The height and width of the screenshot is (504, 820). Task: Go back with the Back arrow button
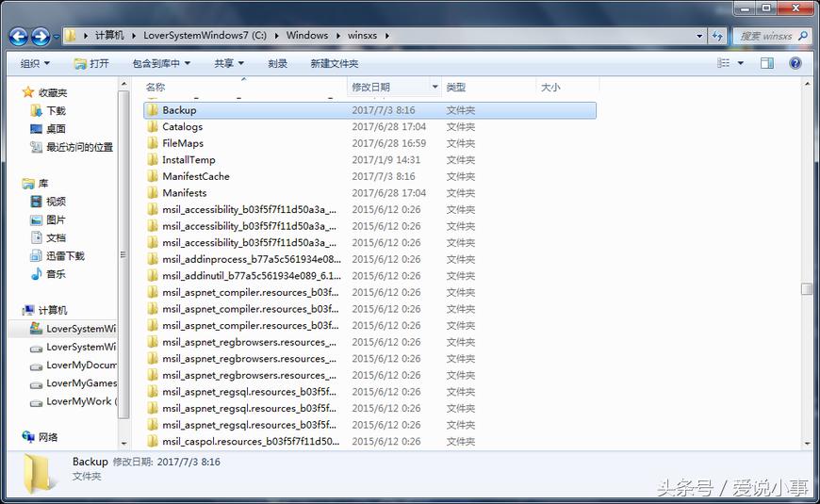19,36
